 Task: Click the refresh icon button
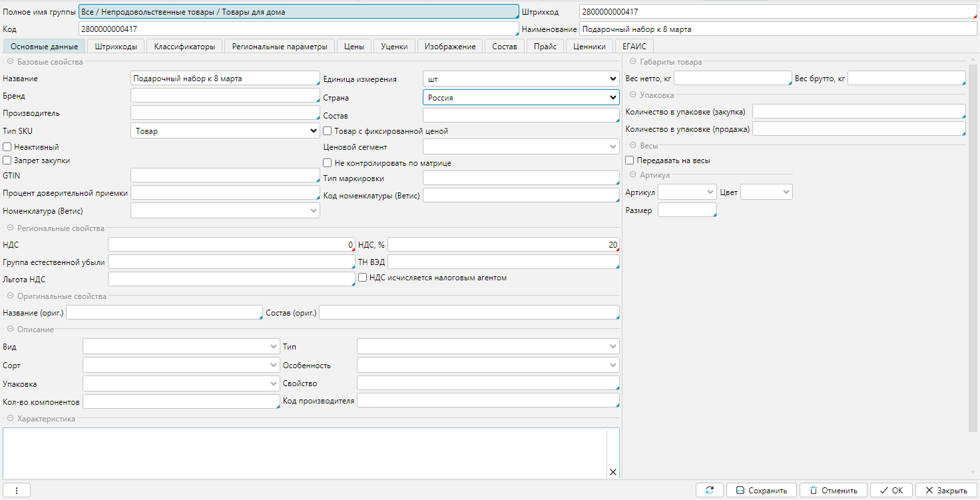(x=710, y=490)
